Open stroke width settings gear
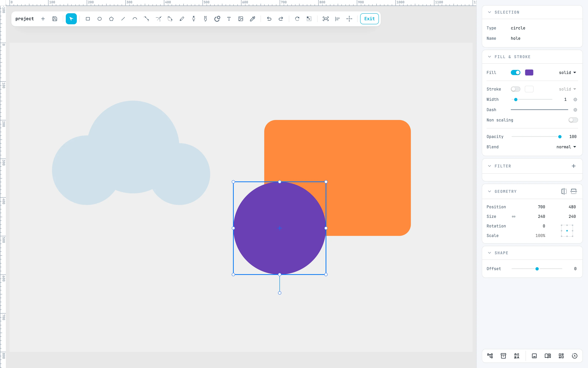588x368 pixels. 575,100
